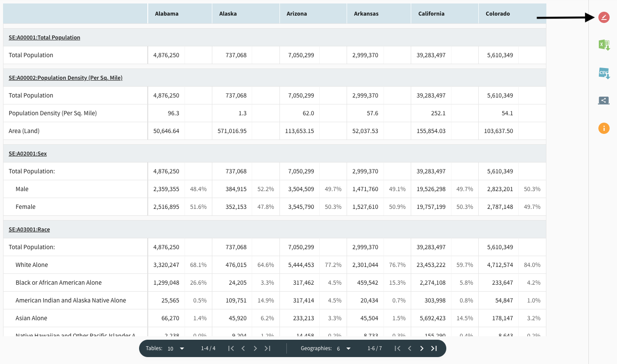Open the share report icon
This screenshot has height=364, width=617.
point(604,101)
